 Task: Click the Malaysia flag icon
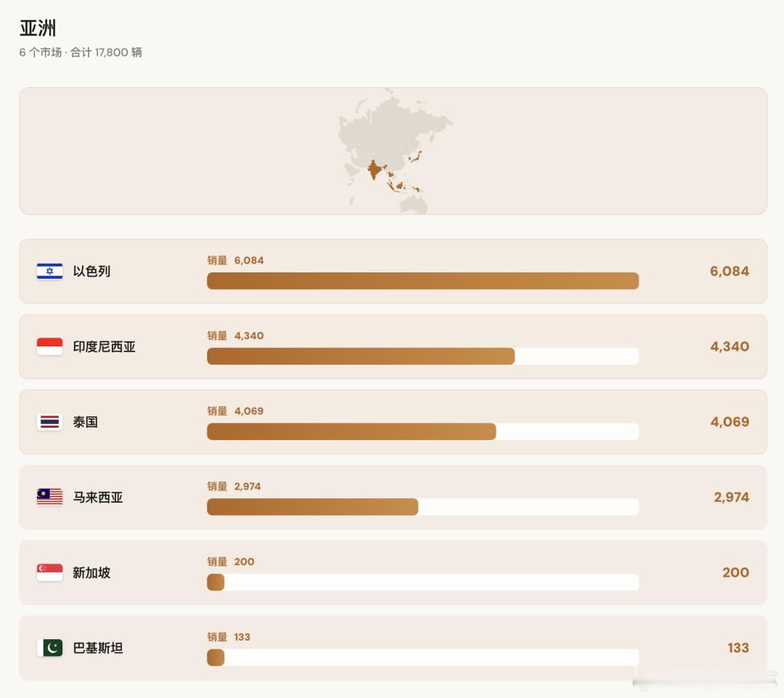(49, 497)
